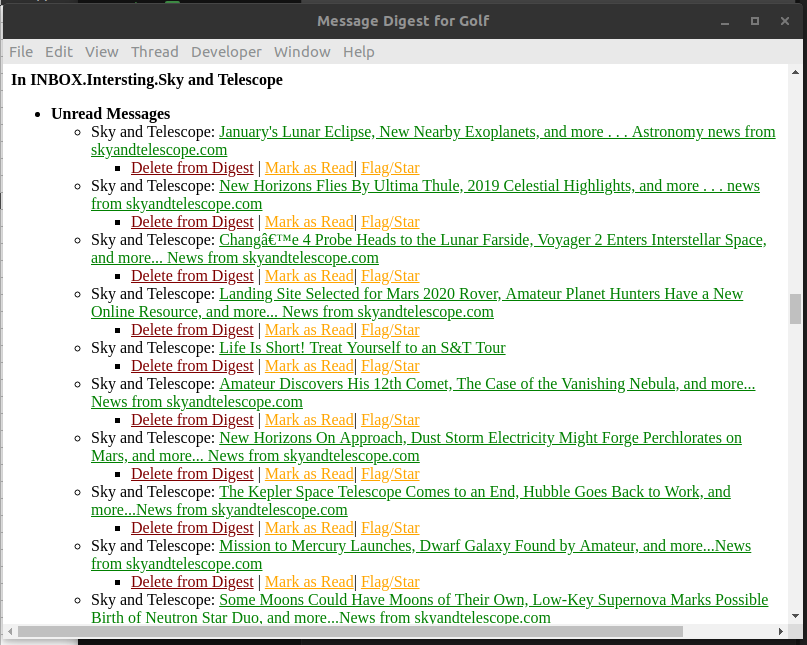
Task: Open the Thread menu
Action: pyautogui.click(x=155, y=52)
